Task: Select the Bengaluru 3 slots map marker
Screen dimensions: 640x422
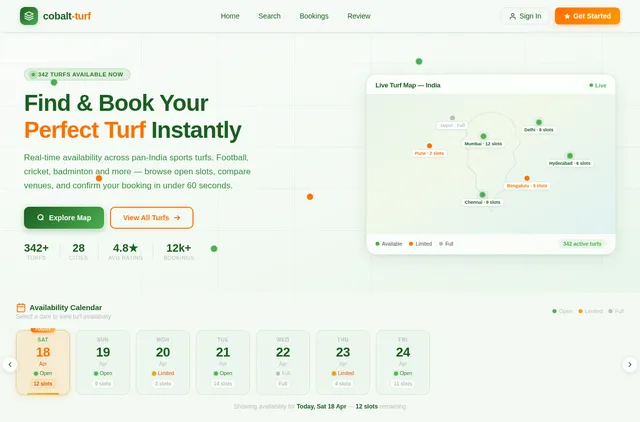Action: click(x=527, y=182)
